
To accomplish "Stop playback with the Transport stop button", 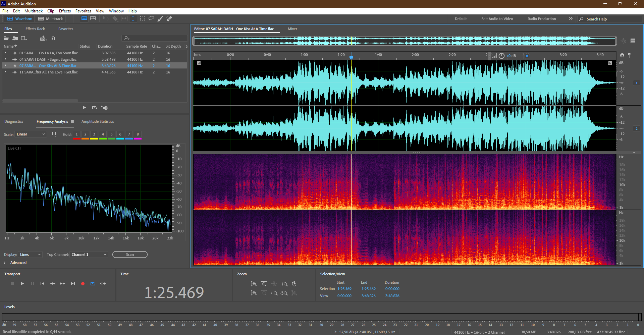I will point(12,284).
